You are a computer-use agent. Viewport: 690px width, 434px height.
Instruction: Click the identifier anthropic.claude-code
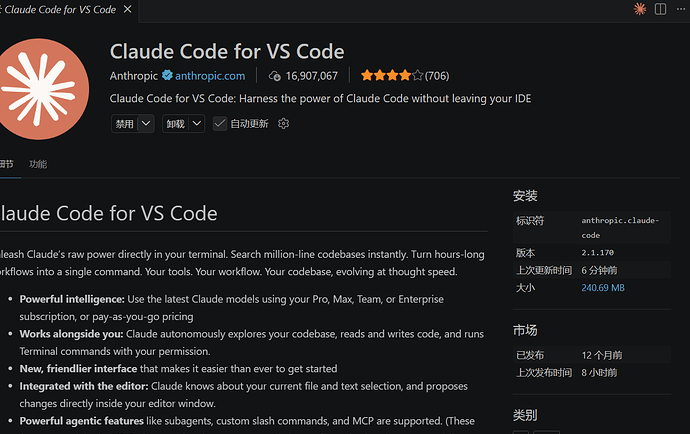point(620,228)
